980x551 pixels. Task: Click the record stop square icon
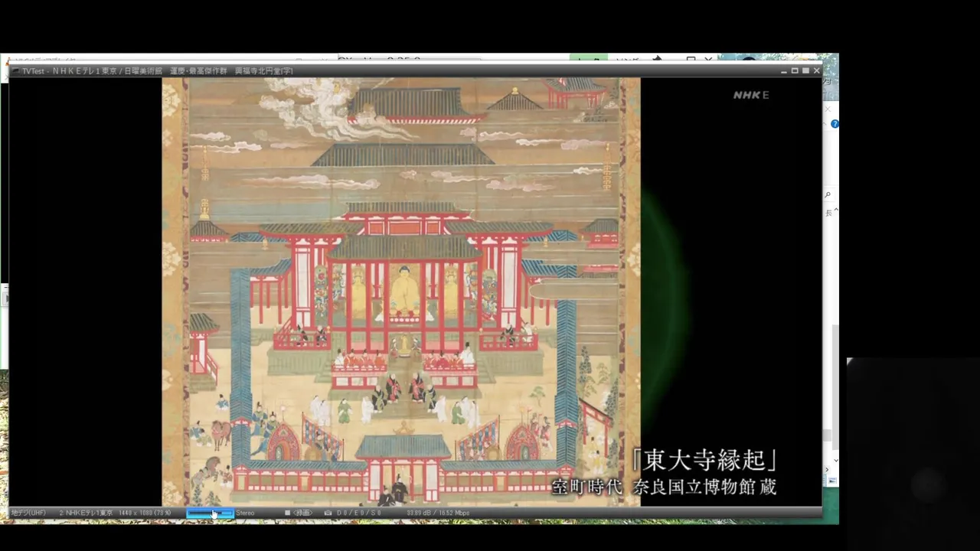[x=287, y=513]
